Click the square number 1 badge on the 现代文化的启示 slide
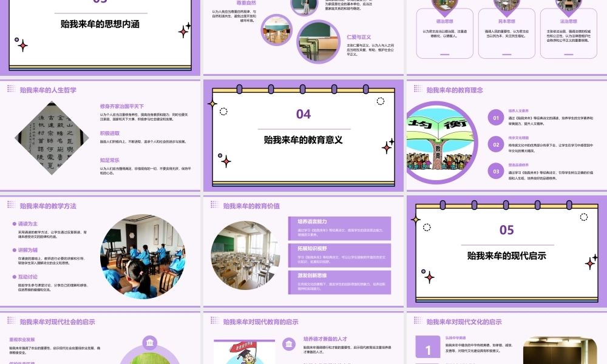Viewport: 607px width, 364px height. point(428,346)
